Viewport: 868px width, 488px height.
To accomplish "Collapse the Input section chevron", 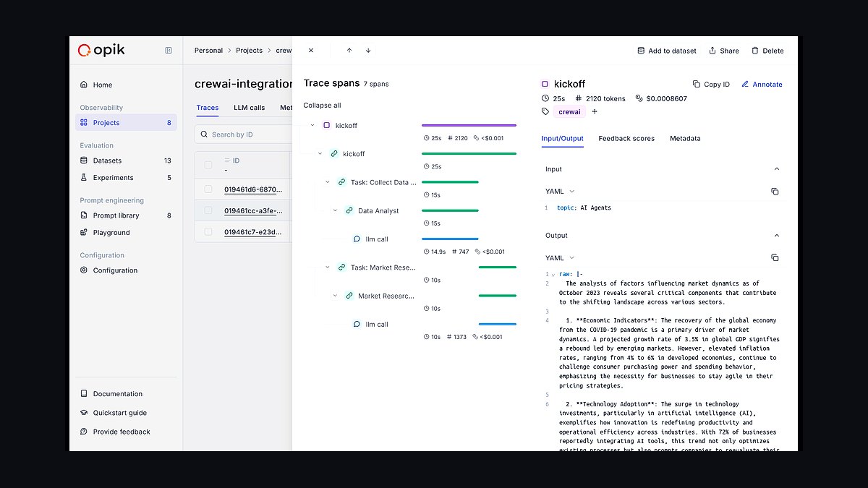I will tap(777, 169).
